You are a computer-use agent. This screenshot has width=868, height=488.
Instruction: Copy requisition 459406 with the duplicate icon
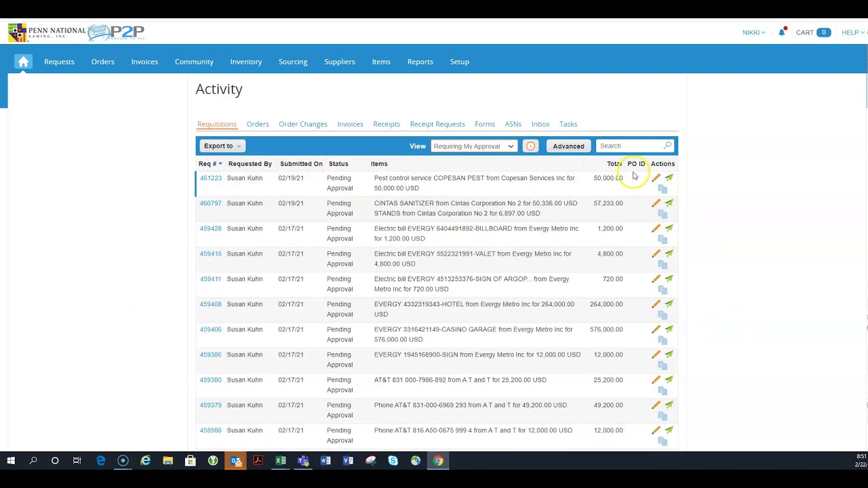663,341
